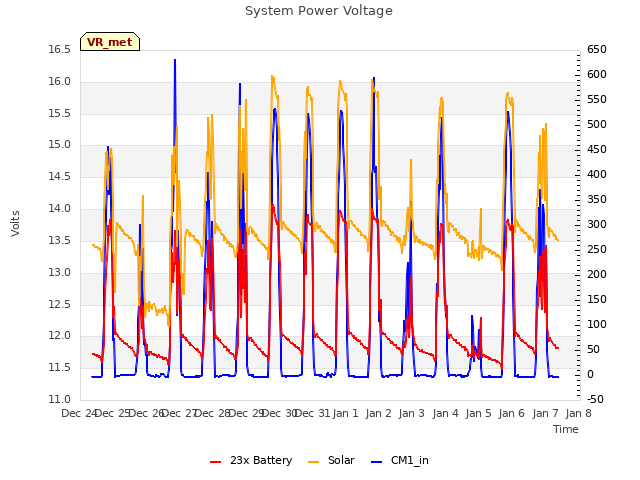The image size is (640, 480).
Task: Click the Jan 2 date label
Action: (379, 413)
